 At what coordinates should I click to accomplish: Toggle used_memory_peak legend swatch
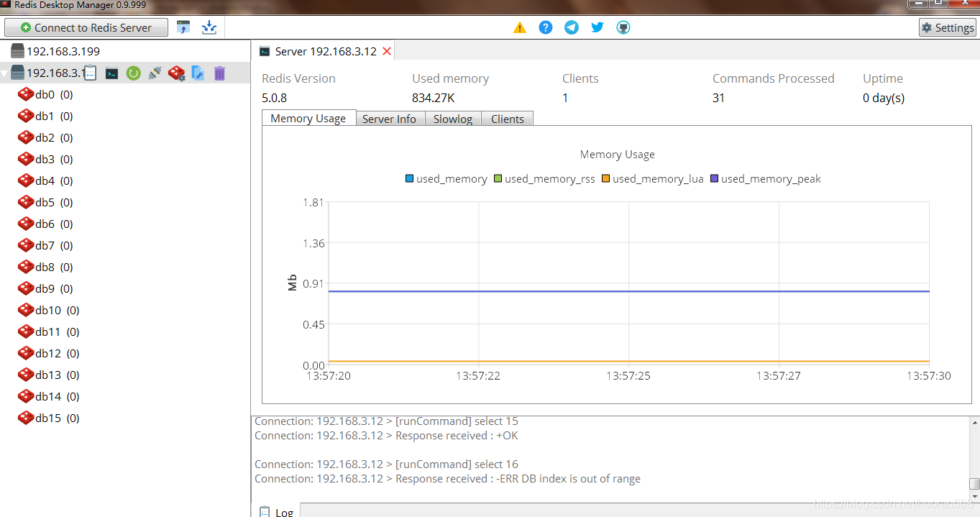[715, 178]
